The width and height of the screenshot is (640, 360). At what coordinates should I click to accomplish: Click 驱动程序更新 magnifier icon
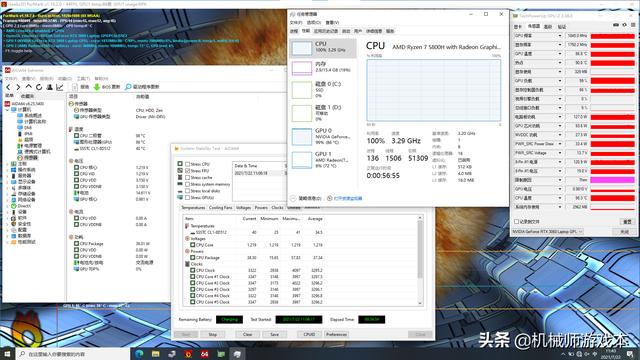coord(128,87)
